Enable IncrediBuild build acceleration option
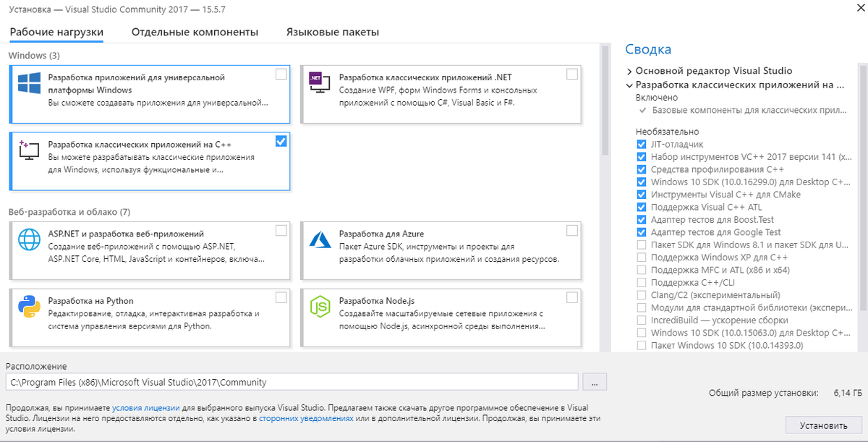868x442 pixels. click(642, 320)
